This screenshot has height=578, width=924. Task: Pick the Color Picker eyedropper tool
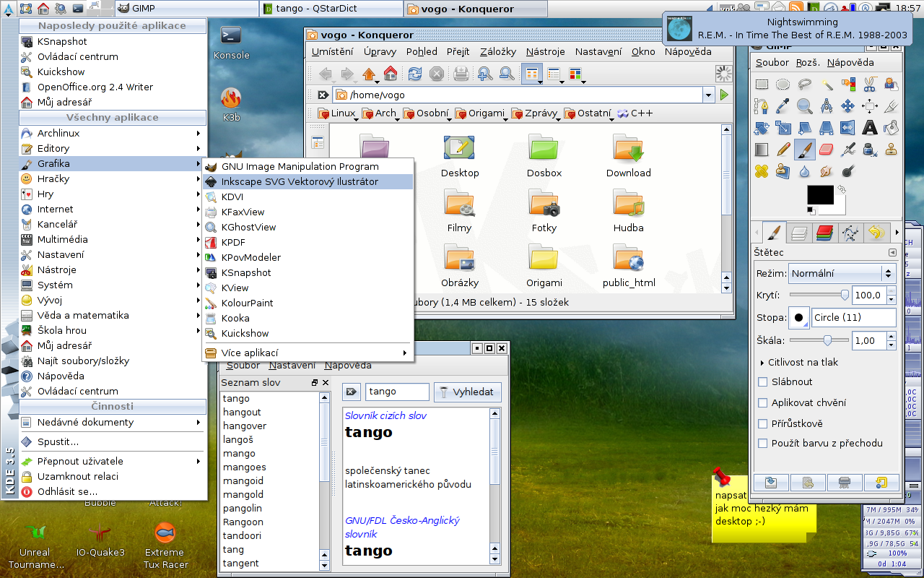783,106
